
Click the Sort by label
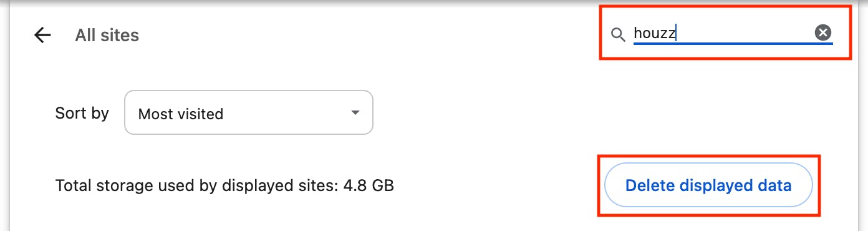tap(82, 113)
